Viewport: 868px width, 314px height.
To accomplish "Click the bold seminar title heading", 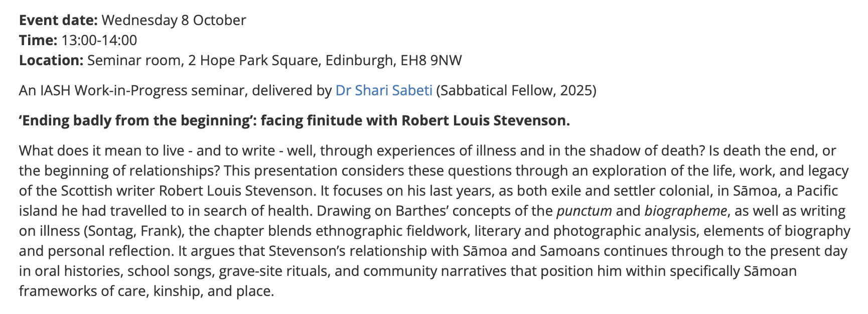I will pyautogui.click(x=294, y=120).
